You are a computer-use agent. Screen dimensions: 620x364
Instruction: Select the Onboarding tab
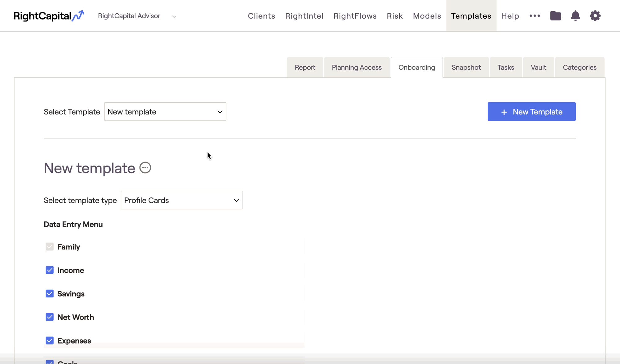click(x=417, y=67)
